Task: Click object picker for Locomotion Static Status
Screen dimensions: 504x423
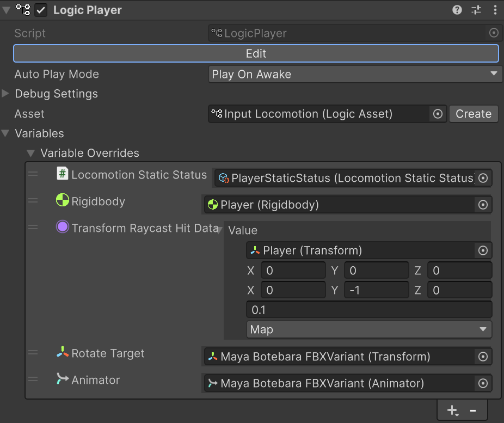Action: tap(482, 178)
